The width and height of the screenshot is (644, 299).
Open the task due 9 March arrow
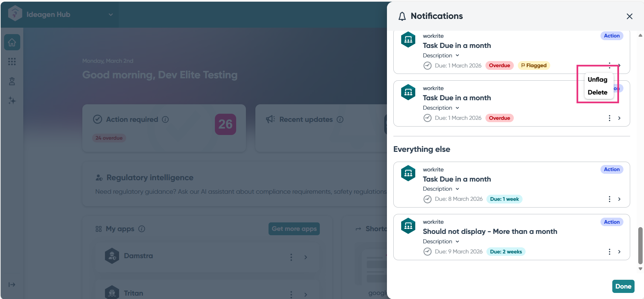pyautogui.click(x=619, y=252)
